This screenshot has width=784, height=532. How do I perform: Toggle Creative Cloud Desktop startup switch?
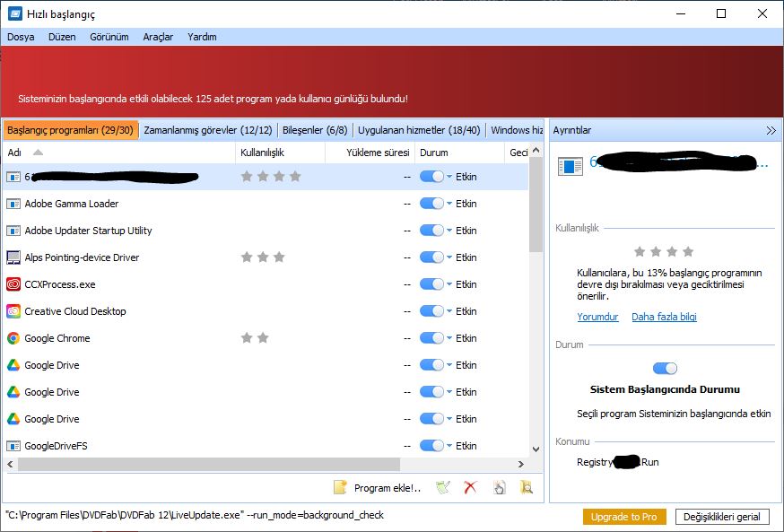click(431, 311)
